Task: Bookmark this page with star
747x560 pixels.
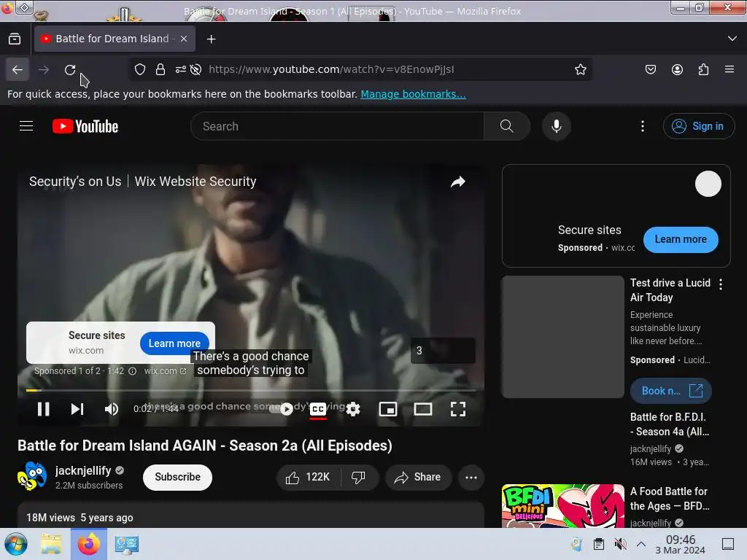Action: pos(580,69)
